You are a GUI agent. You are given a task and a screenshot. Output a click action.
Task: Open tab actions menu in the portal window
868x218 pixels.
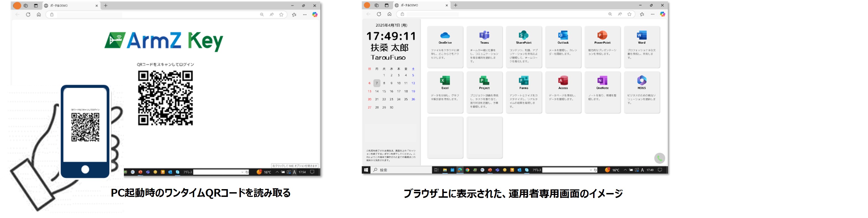[387, 5]
